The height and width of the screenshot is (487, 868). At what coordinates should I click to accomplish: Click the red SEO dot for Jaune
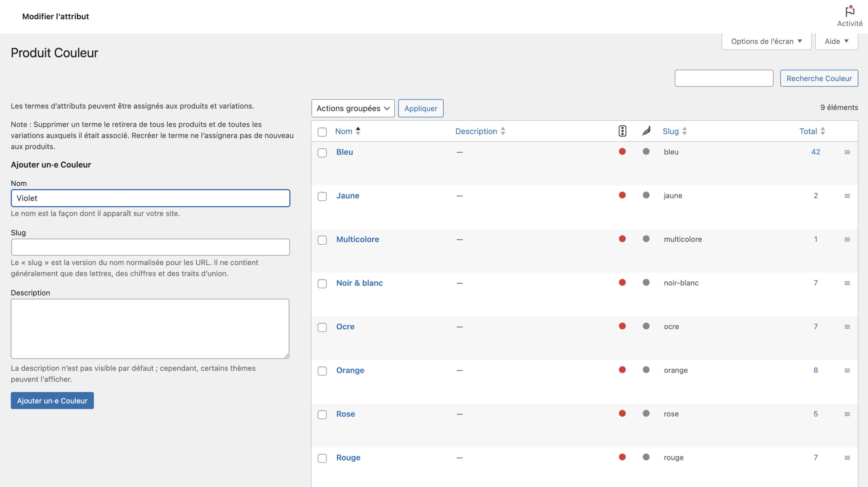pos(622,195)
